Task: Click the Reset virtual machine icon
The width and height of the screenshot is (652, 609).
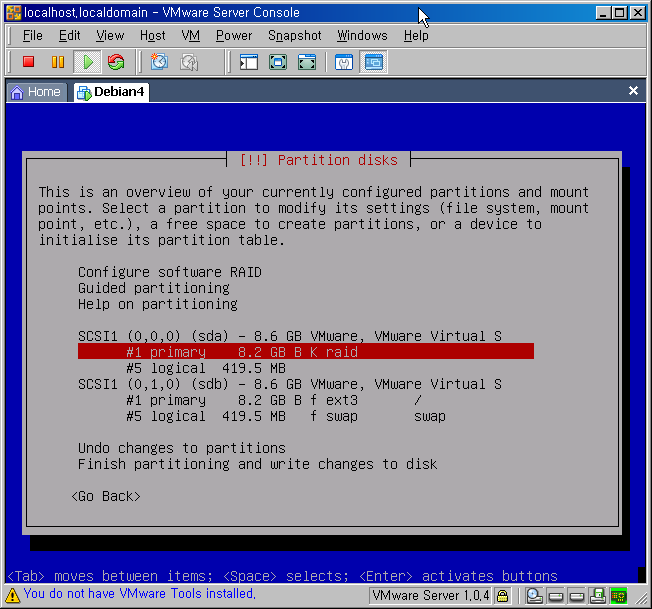Action: pyautogui.click(x=116, y=62)
